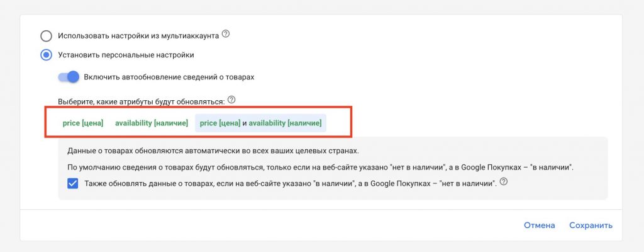The image size is (644, 252).
Task: Click "Выберите, какие атрибуты будут обновляться" heading text
Action: point(142,101)
